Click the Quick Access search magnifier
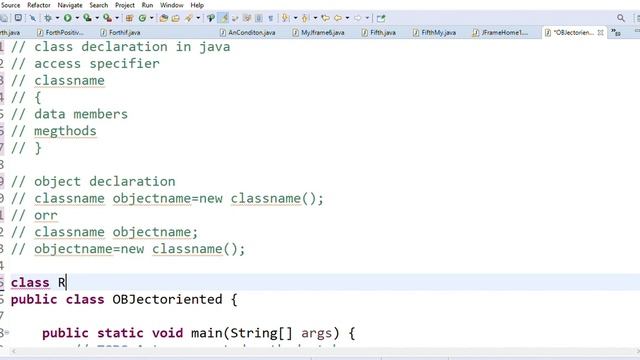 tap(621, 18)
